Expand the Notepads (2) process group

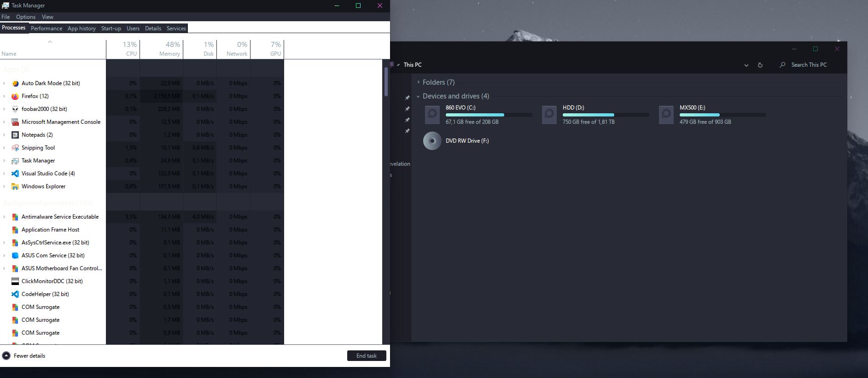tap(4, 135)
